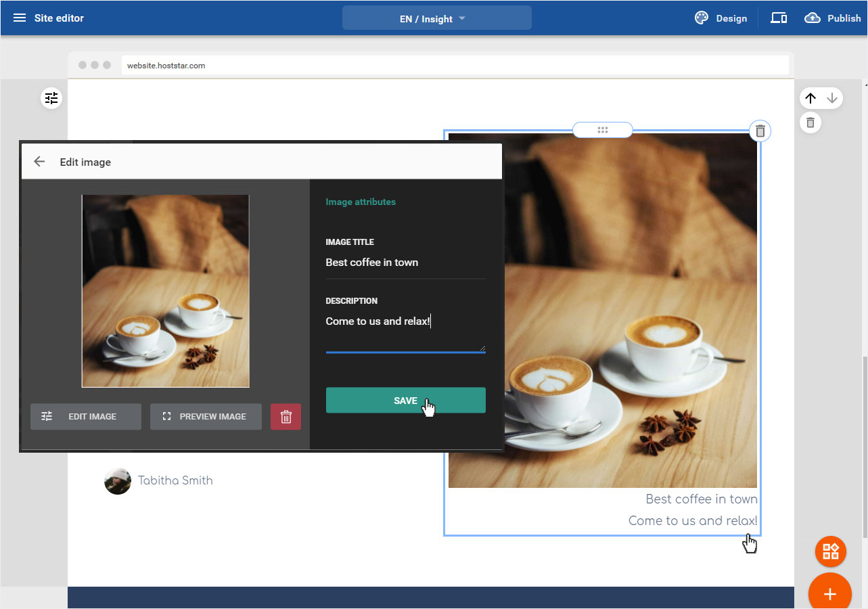
Task: Click the author name Tabitha Smith
Action: click(175, 480)
